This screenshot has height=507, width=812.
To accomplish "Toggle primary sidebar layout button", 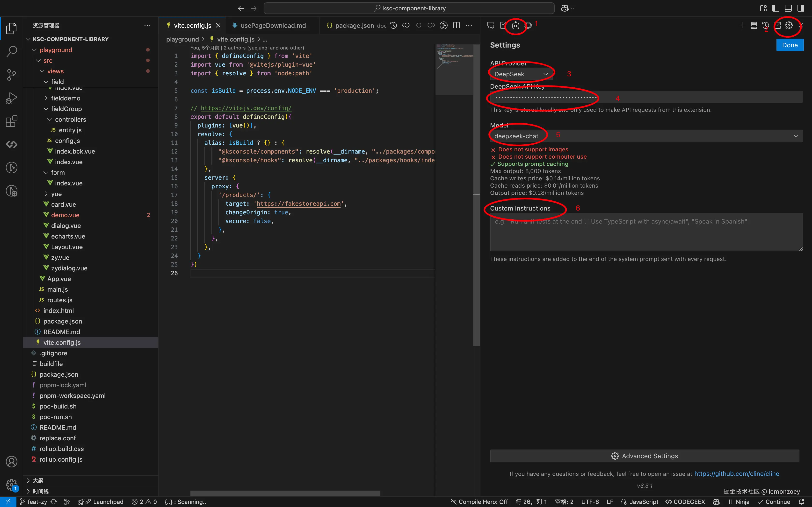I will (x=776, y=8).
